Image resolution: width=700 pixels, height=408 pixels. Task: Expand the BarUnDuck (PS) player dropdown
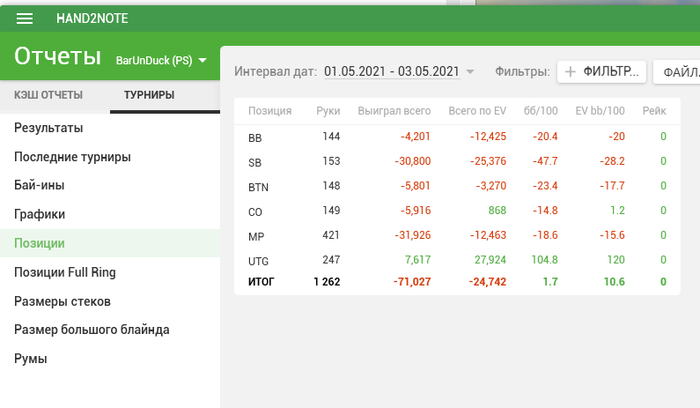[202, 60]
